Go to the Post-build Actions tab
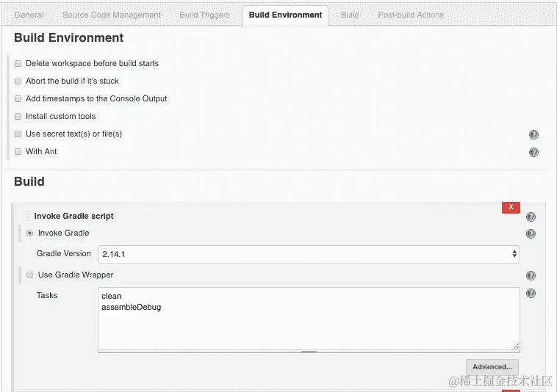Screen dimensions: 557x392 (411, 15)
